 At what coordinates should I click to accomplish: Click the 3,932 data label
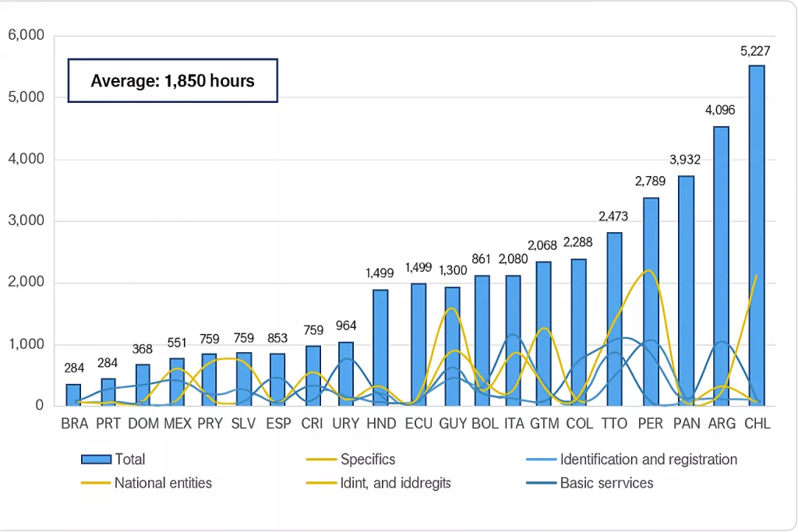pyautogui.click(x=685, y=160)
